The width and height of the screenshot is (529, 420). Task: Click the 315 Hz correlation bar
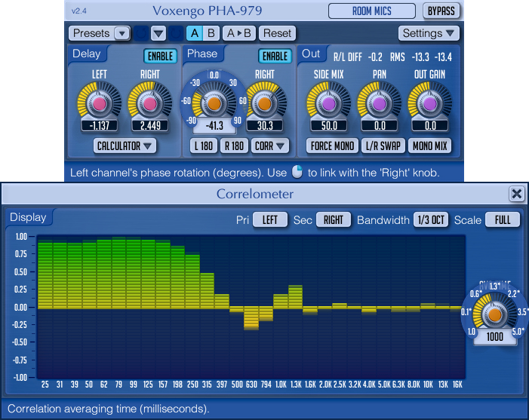pyautogui.click(x=207, y=291)
